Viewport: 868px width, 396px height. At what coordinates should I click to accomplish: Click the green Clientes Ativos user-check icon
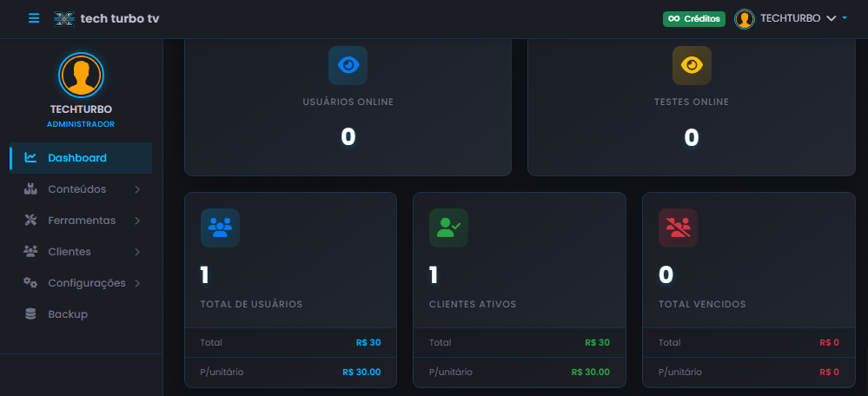pyautogui.click(x=448, y=228)
